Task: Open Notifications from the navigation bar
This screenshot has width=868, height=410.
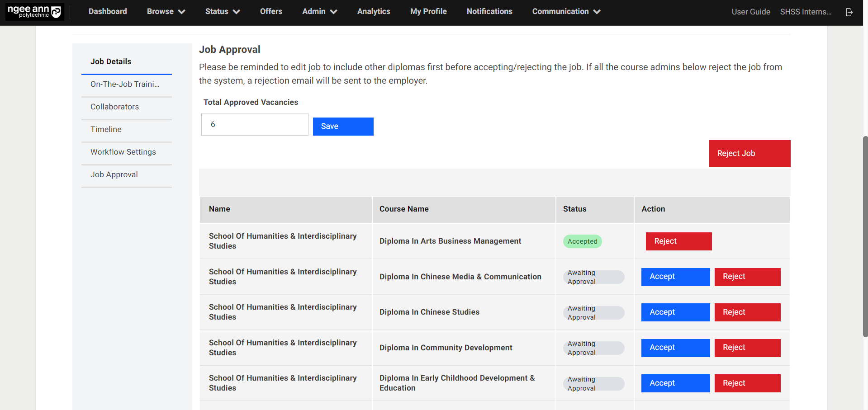Action: click(489, 12)
